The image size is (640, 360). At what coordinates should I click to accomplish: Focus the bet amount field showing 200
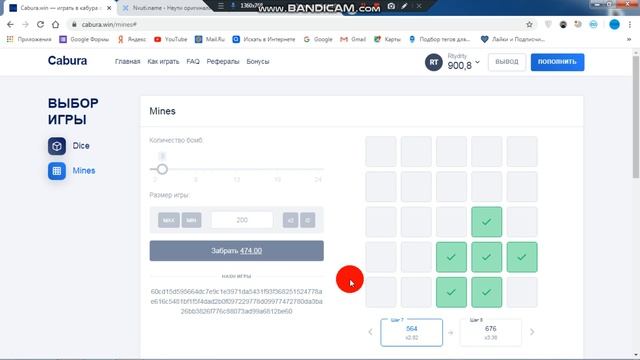click(242, 220)
